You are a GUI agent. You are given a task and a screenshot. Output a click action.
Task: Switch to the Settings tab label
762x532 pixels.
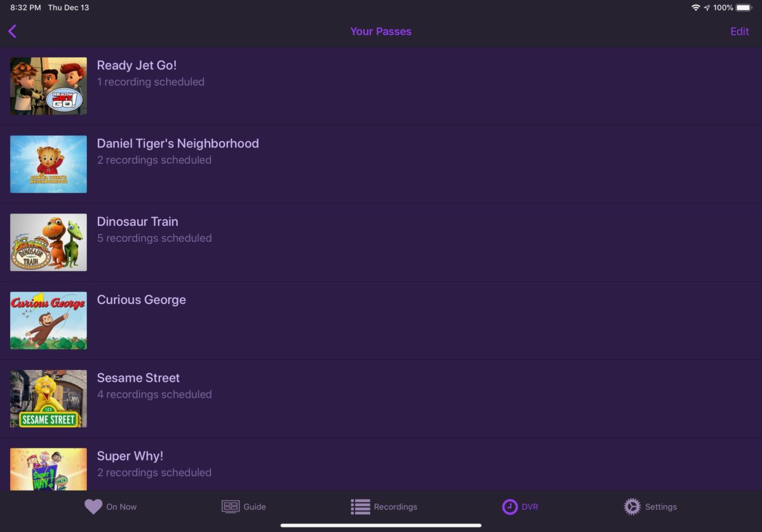click(661, 507)
